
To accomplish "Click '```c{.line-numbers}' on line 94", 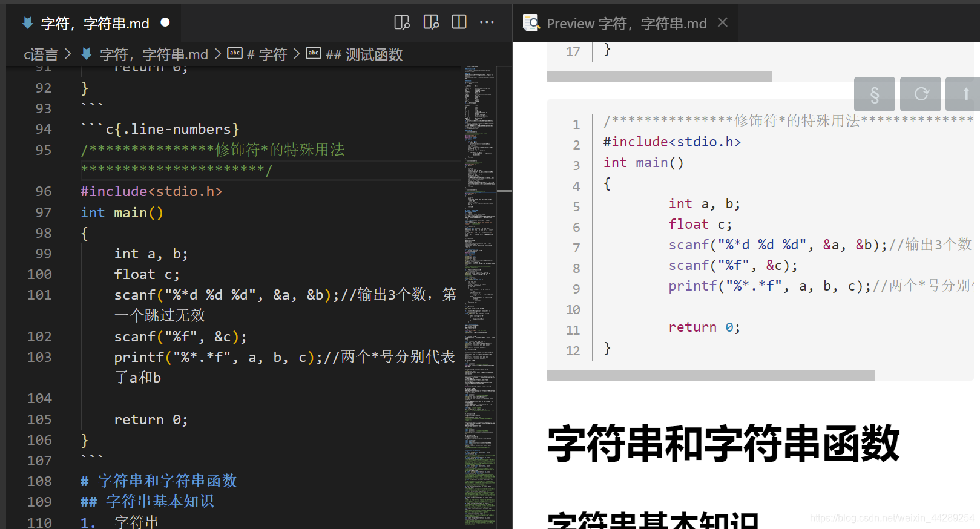I will tap(160, 129).
